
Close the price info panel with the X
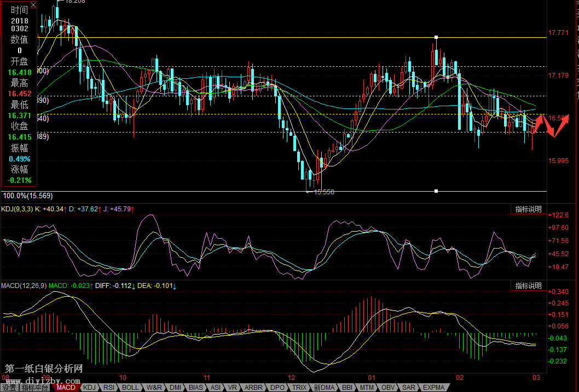click(33, 5)
